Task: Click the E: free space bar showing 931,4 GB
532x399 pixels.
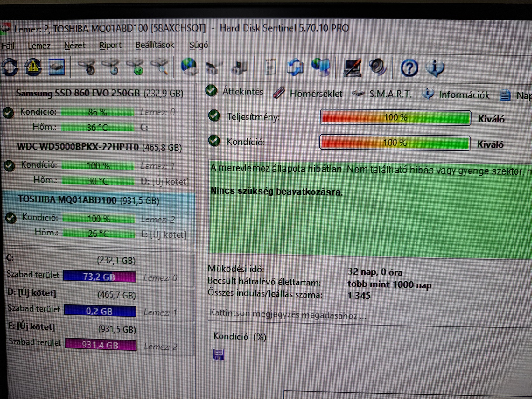Action: tap(101, 345)
